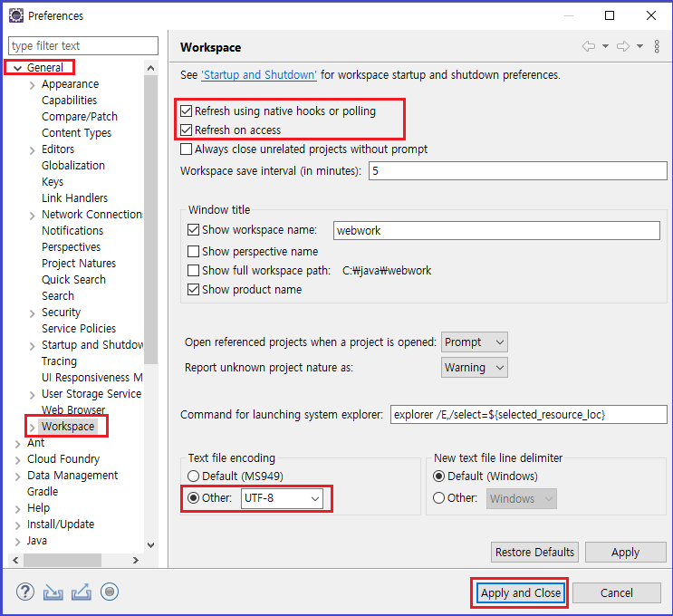Screen dimensions: 673x616
Task: Open the 'Startup and Shutdown' link
Action: pyautogui.click(x=259, y=75)
